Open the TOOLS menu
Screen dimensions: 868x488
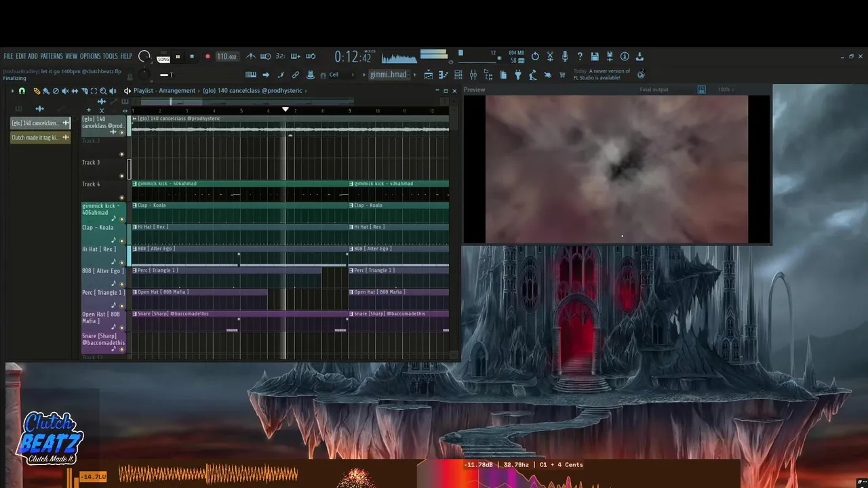click(x=110, y=56)
